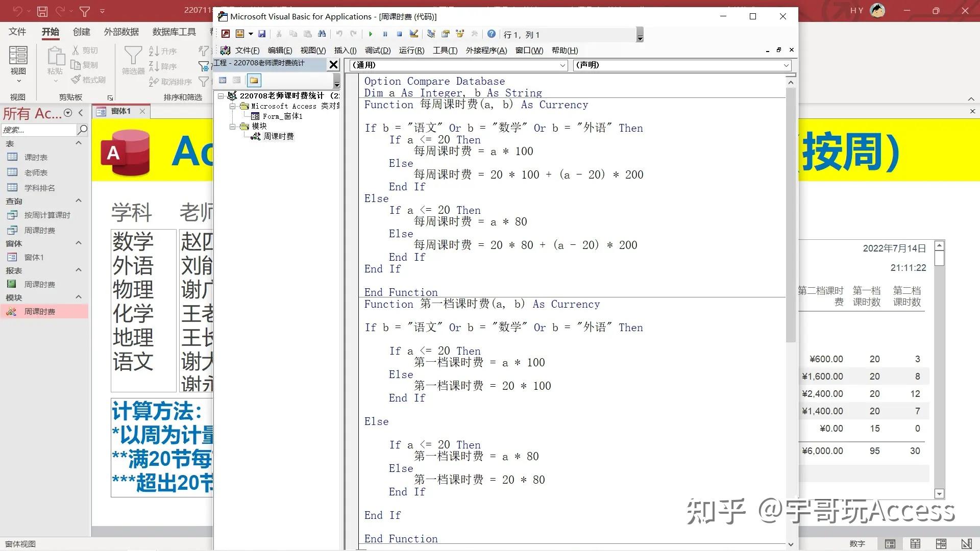The height and width of the screenshot is (551, 980).
Task: Toggle the Design Mode icon
Action: click(x=414, y=34)
